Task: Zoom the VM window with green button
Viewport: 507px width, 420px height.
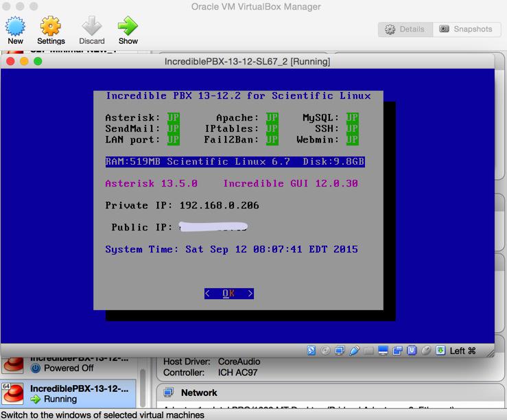Action: click(x=38, y=61)
